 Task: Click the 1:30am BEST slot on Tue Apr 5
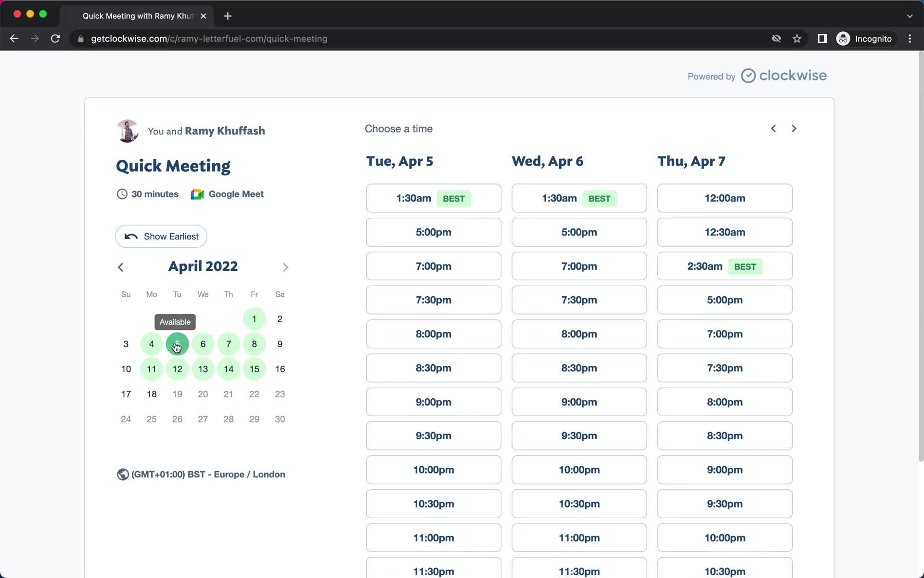433,198
